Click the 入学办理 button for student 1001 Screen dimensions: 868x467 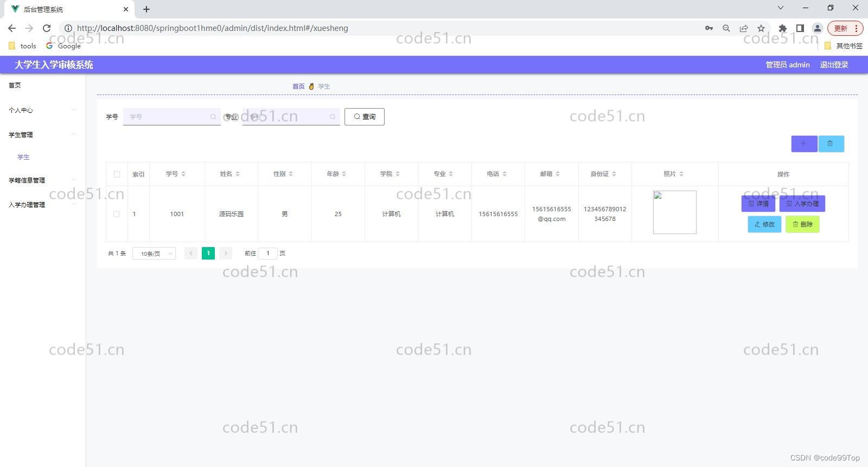pos(802,204)
